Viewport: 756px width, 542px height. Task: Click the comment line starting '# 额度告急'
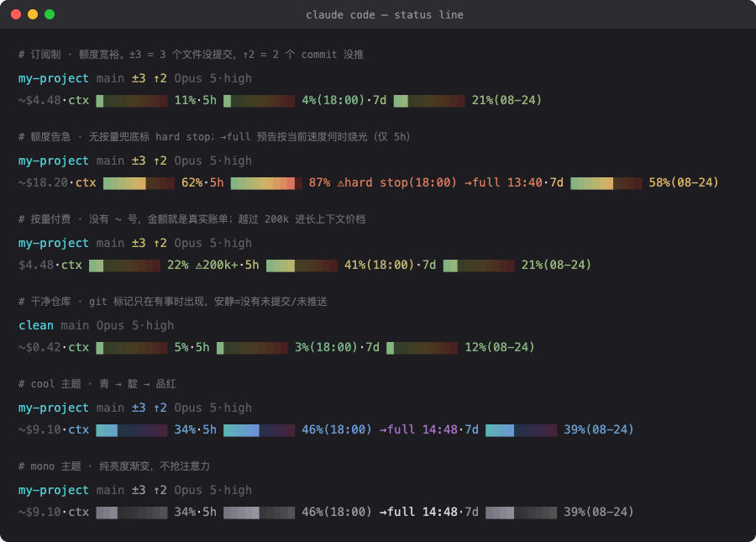[214, 137]
